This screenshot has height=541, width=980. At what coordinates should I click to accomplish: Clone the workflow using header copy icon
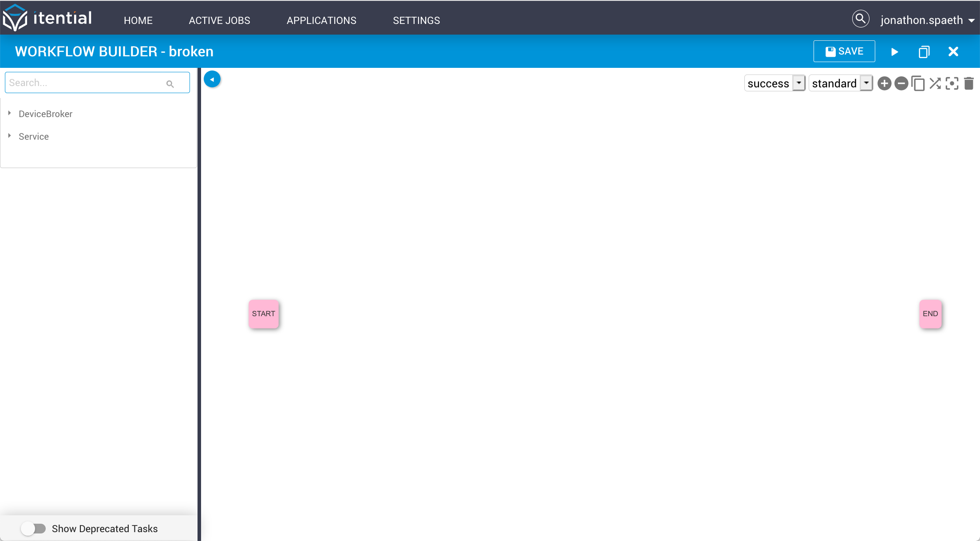point(924,52)
